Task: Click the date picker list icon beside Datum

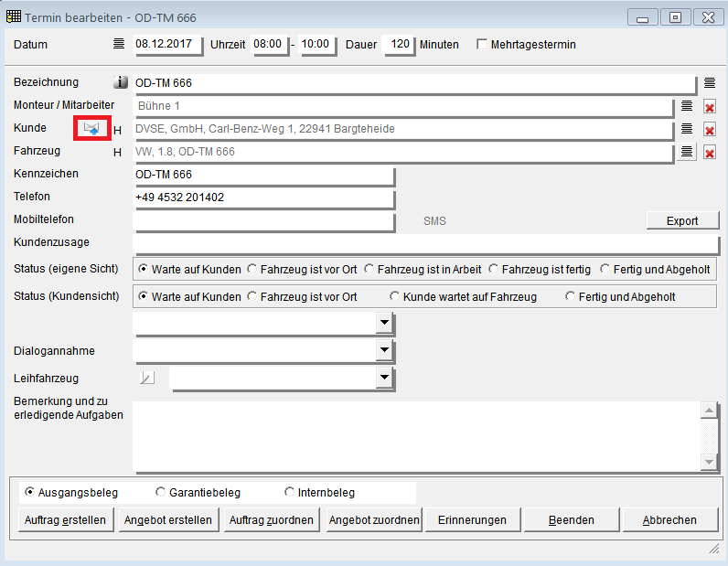Action: (118, 44)
